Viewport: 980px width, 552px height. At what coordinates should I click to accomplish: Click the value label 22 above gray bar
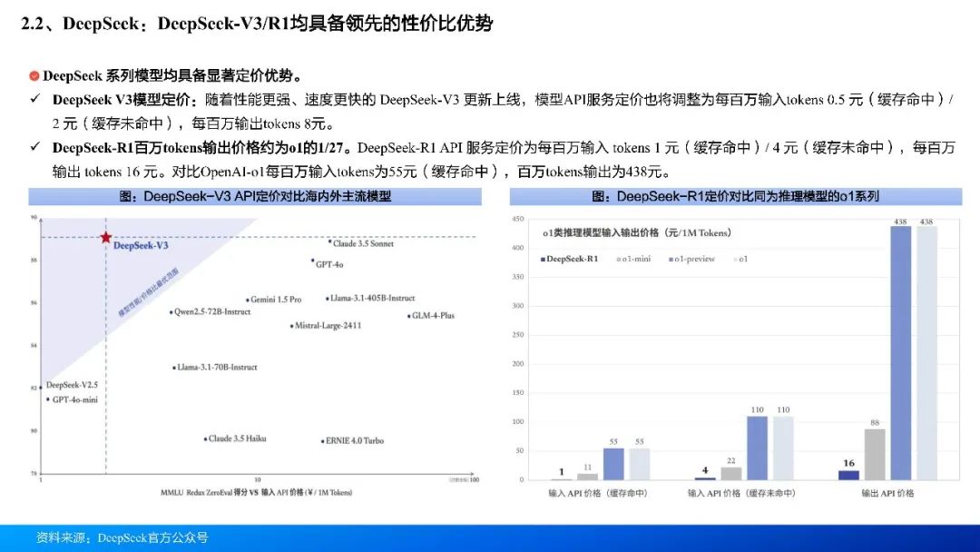(x=731, y=460)
